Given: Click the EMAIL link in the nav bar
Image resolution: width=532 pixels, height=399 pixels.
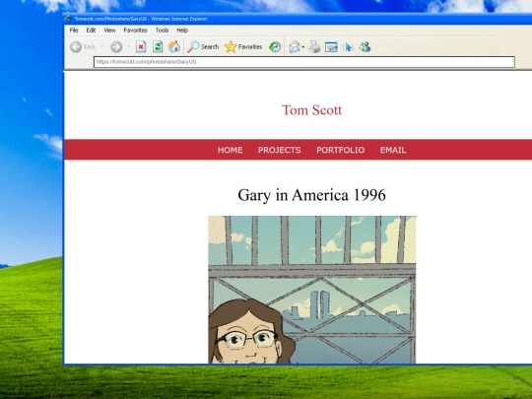Looking at the screenshot, I should tap(393, 150).
